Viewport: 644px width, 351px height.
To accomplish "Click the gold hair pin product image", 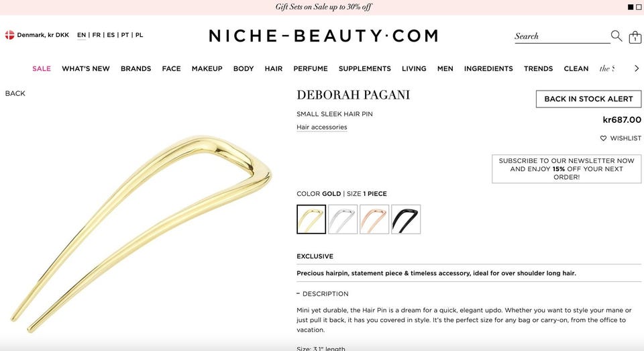I will (x=141, y=234).
